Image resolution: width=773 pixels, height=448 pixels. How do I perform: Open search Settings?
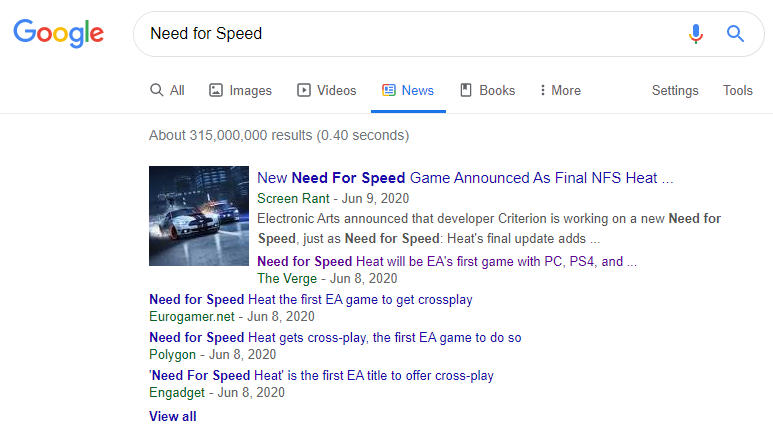[x=675, y=90]
